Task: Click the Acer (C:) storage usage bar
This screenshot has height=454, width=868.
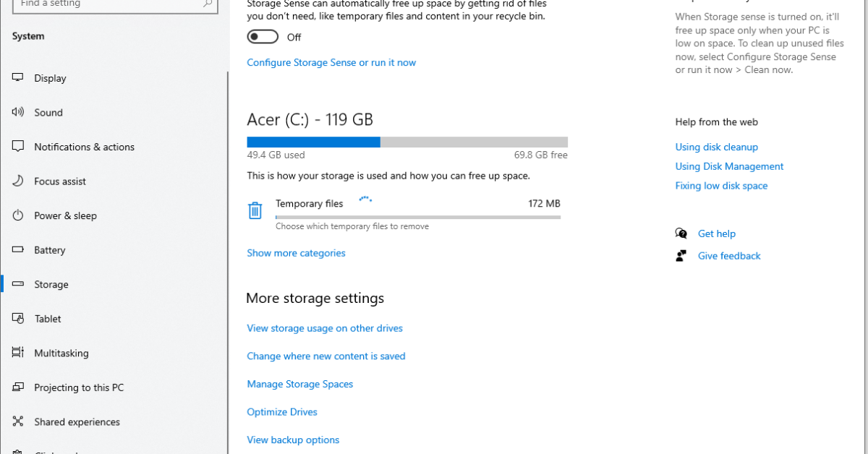Action: click(407, 142)
